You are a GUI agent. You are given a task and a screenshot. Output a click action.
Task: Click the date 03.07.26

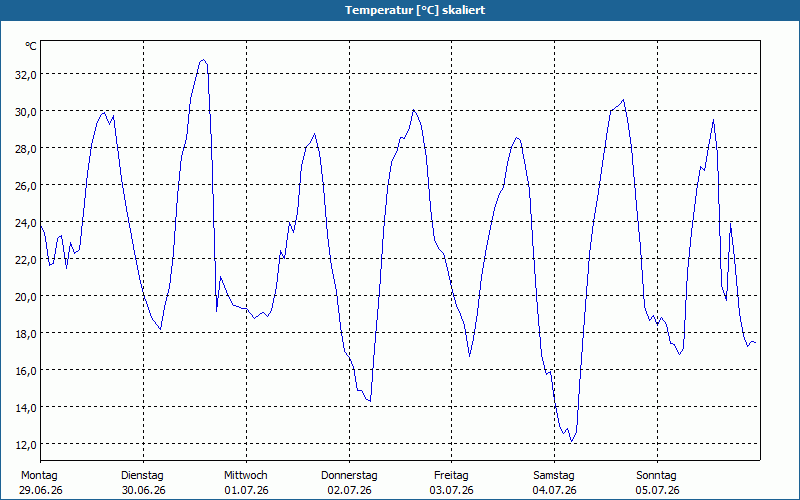[452, 490]
